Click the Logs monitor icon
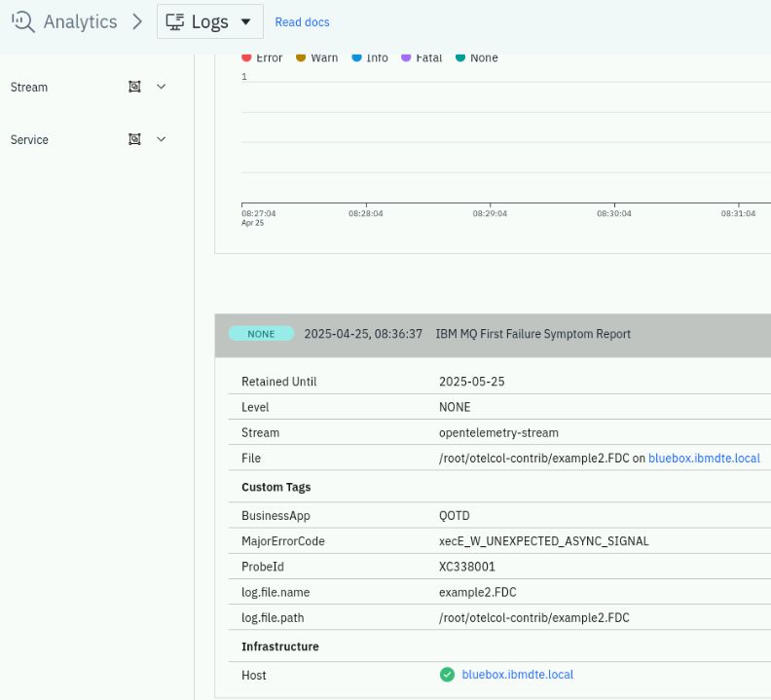Viewport: 771px width, 700px height. click(x=175, y=21)
